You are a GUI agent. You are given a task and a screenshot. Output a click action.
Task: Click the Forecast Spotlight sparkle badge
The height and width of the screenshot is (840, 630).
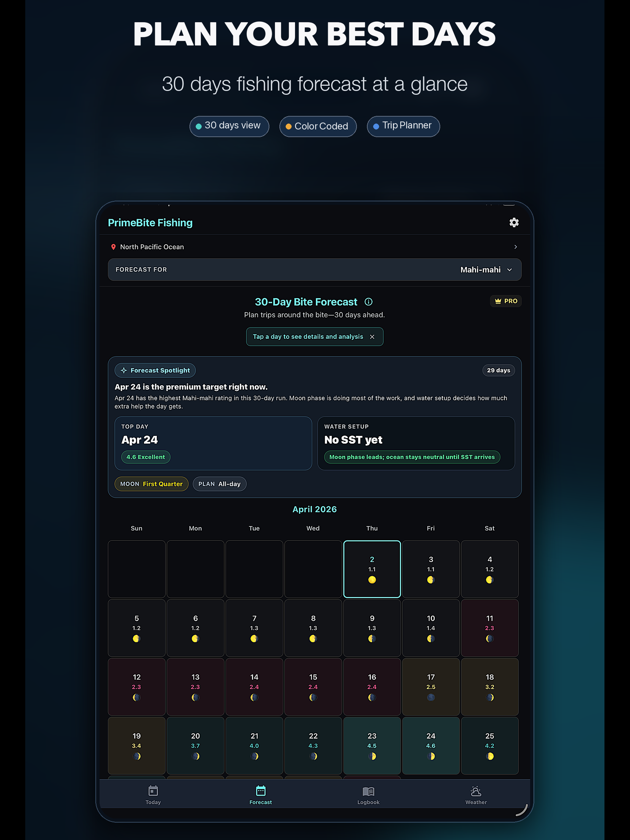(x=155, y=370)
